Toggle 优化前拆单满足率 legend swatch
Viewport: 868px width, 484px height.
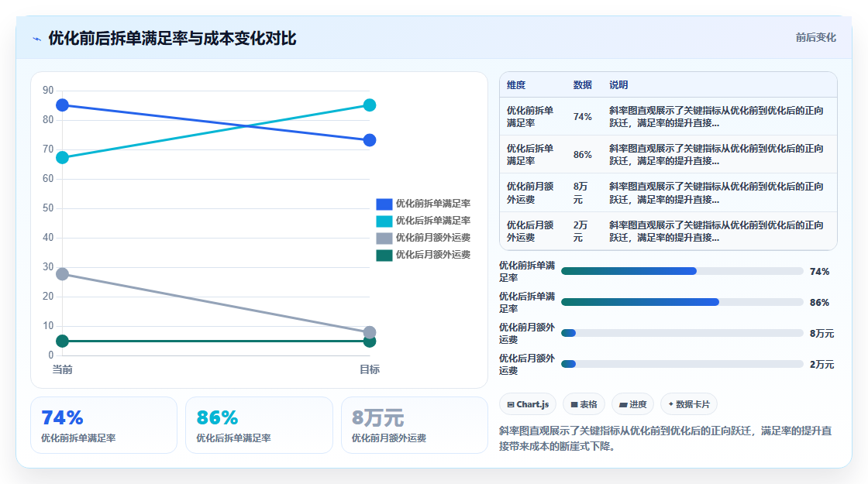tap(384, 204)
